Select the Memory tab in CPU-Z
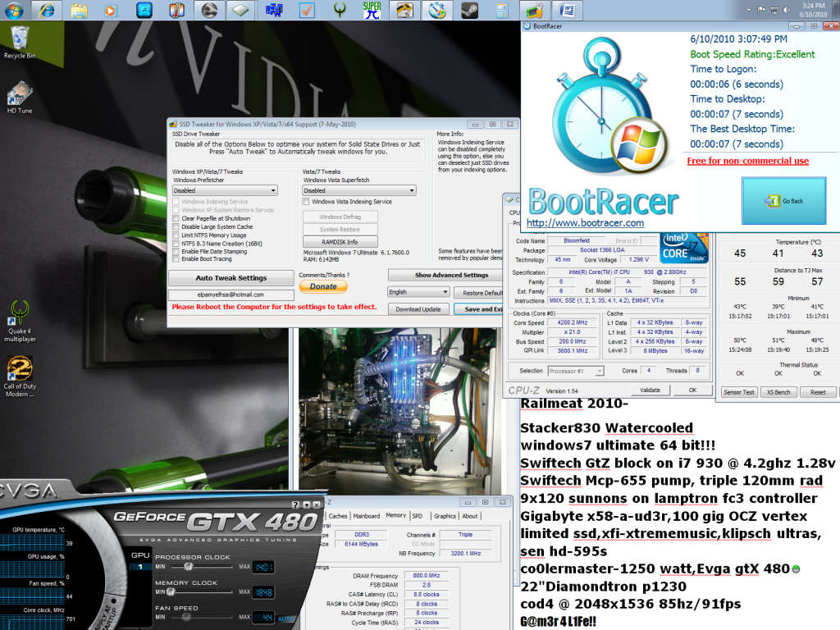This screenshot has width=840, height=630. click(x=396, y=515)
